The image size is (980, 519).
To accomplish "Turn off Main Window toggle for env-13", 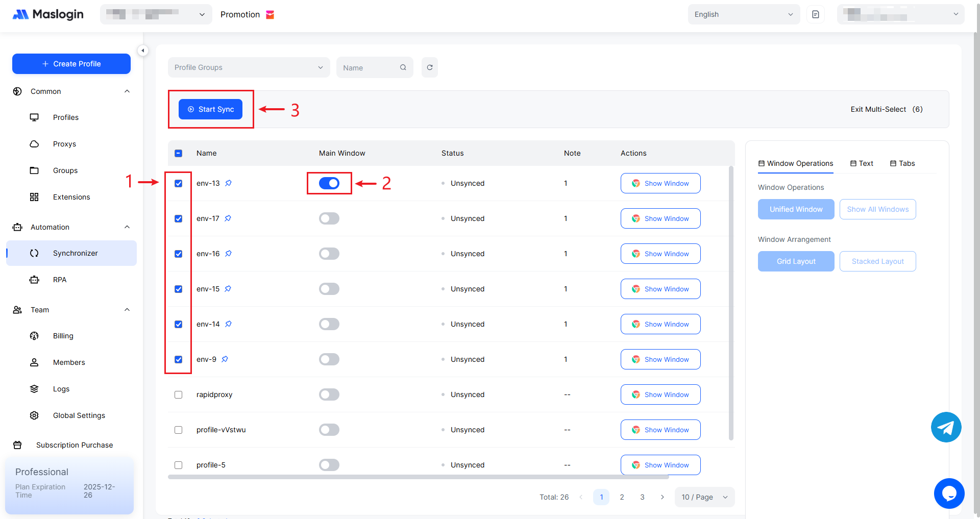I will click(329, 183).
